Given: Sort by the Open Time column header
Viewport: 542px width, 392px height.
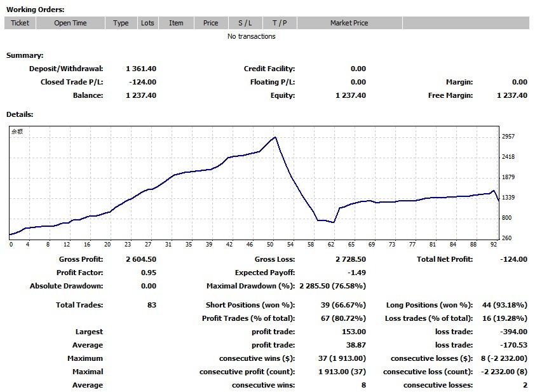Looking at the screenshot, I should [71, 23].
